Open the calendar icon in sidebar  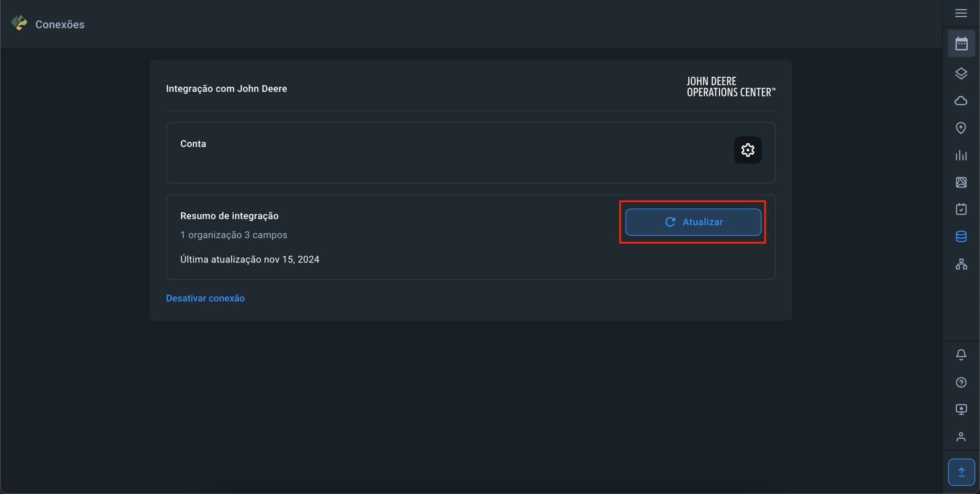point(961,44)
